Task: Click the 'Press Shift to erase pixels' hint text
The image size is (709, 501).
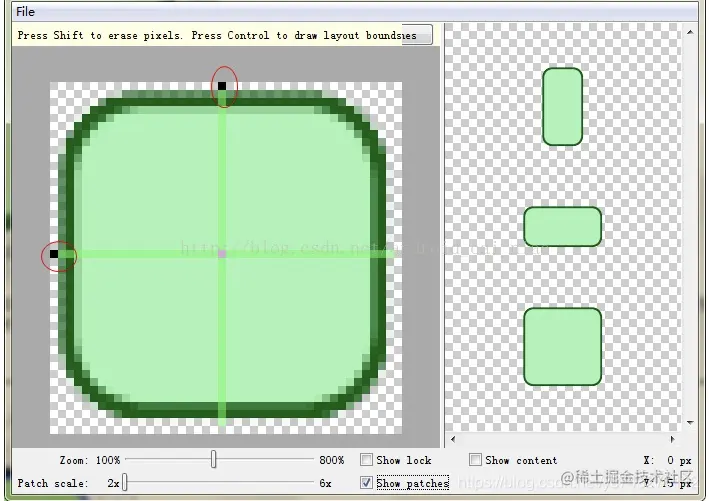Action: coord(100,35)
